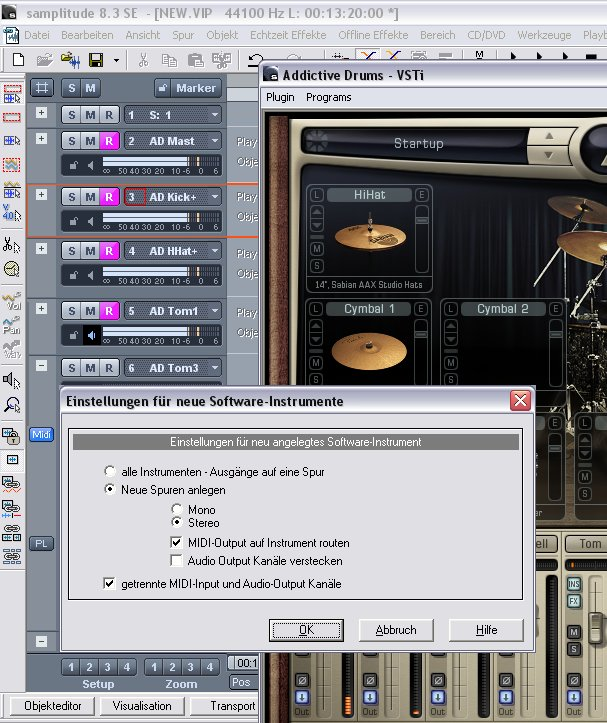Switch to the Objekteditor tab
The image size is (607, 723).
click(53, 706)
